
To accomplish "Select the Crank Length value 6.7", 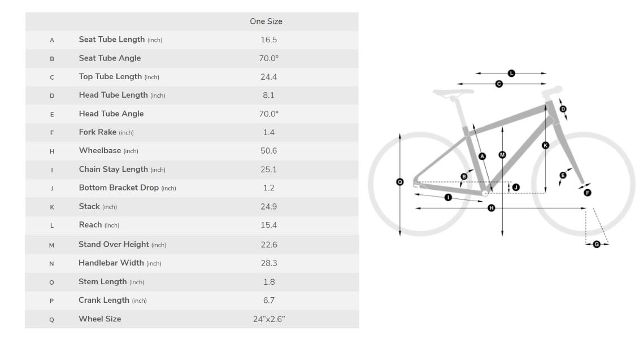I will coord(269,301).
